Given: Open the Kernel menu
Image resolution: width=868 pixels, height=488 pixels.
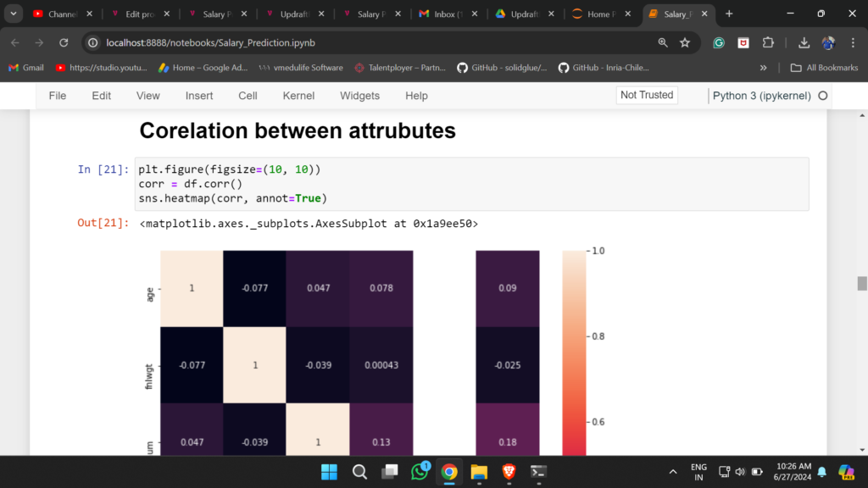Looking at the screenshot, I should (x=298, y=96).
